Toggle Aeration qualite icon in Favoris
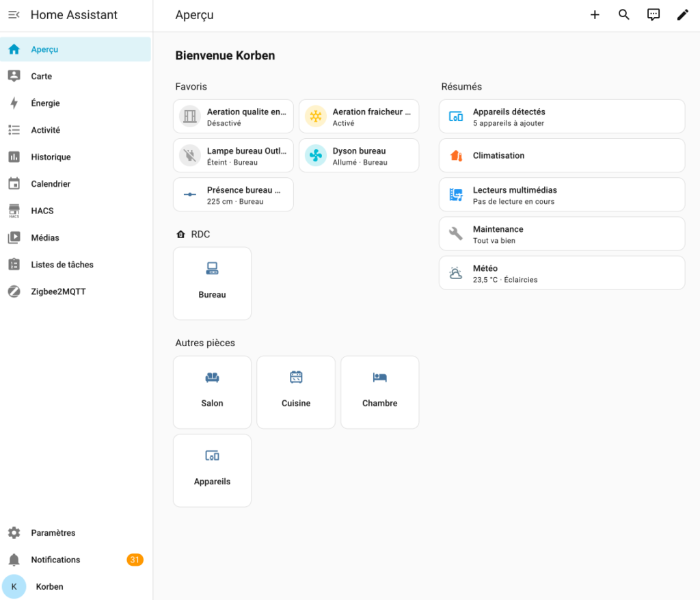 coord(190,116)
